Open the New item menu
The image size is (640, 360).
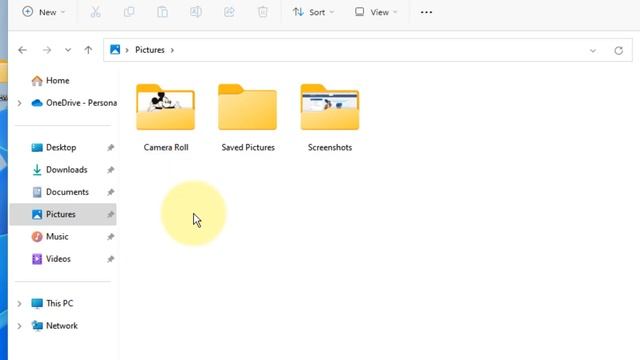(43, 12)
